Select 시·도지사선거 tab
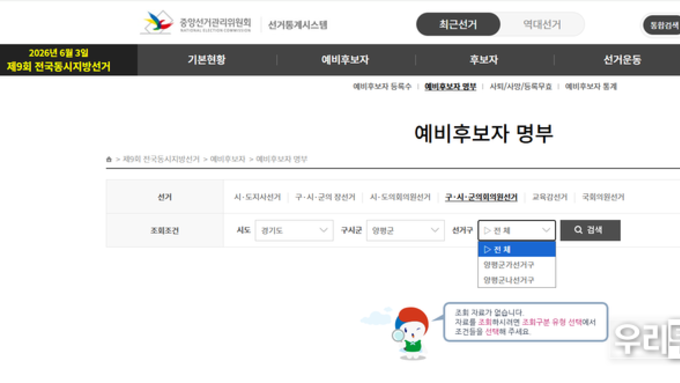The width and height of the screenshot is (680, 383). 258,197
